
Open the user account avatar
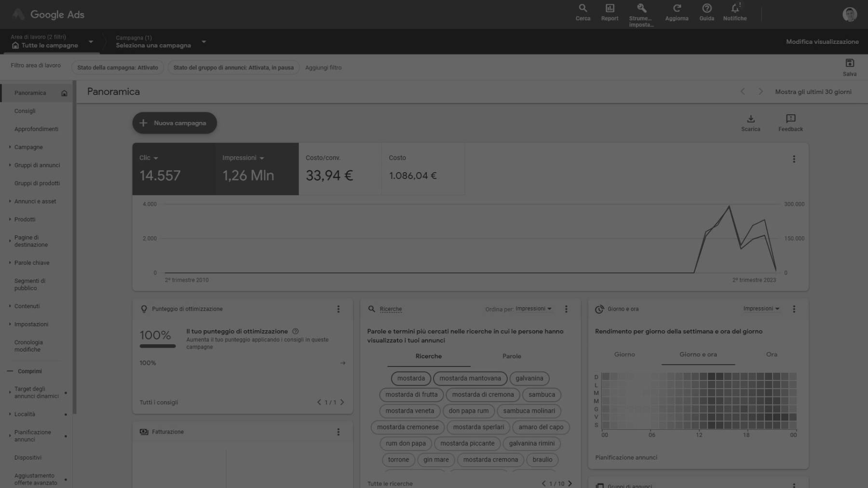pos(849,14)
